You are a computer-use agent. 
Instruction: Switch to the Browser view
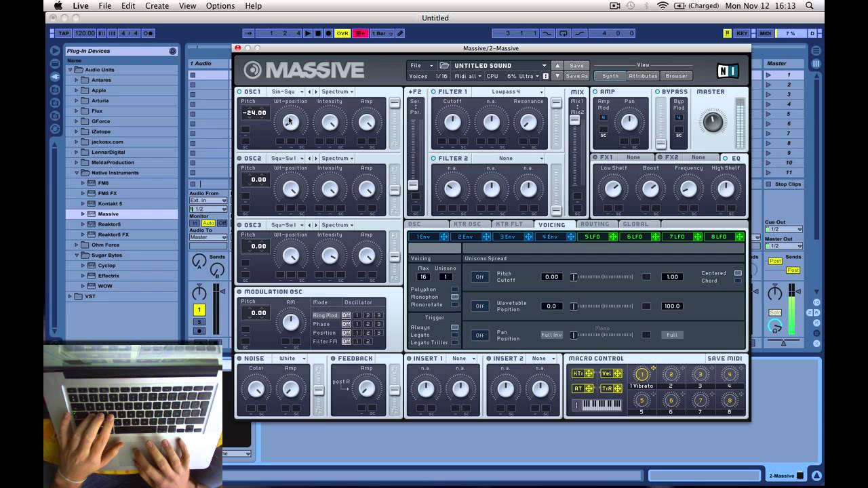[x=676, y=76]
